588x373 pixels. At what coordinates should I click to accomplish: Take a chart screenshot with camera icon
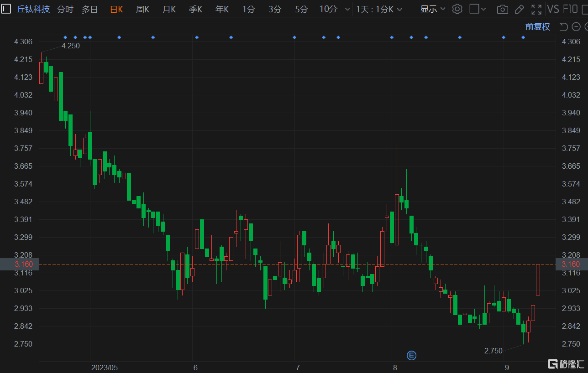coord(502,9)
